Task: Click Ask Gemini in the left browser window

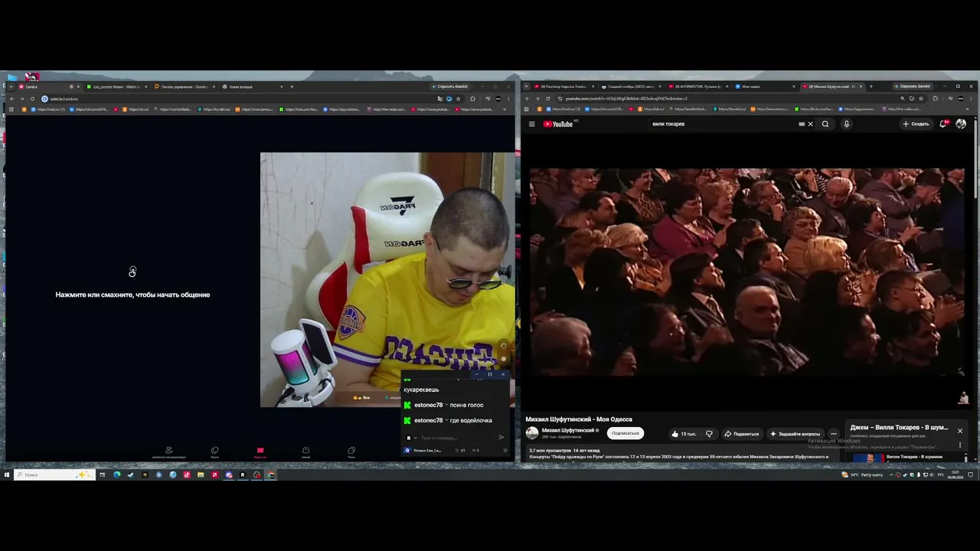Action: (x=452, y=86)
